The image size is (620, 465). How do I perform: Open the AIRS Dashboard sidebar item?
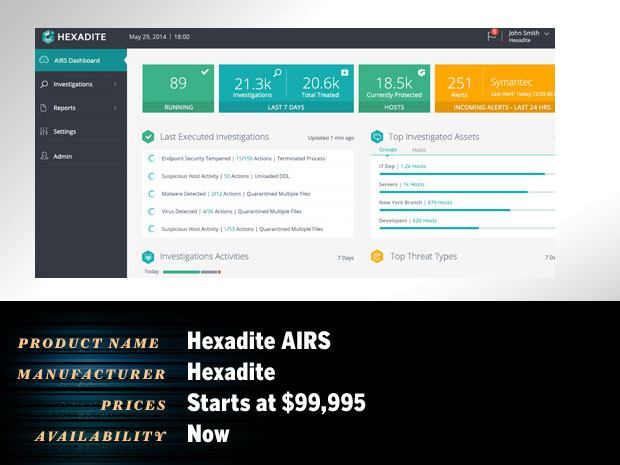tap(81, 60)
